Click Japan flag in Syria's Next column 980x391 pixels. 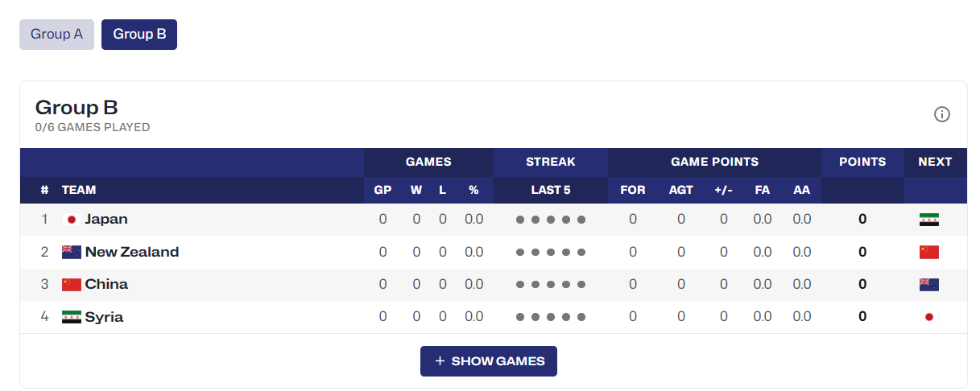pyautogui.click(x=928, y=317)
